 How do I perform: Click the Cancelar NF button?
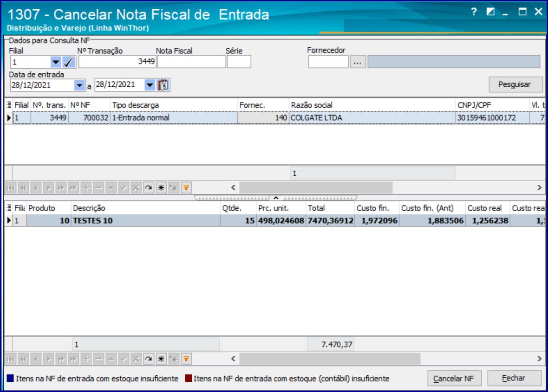click(x=454, y=379)
